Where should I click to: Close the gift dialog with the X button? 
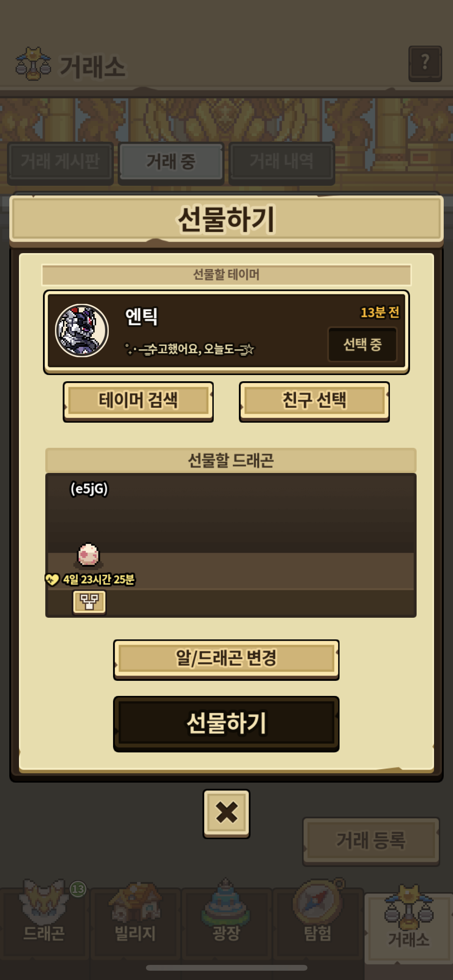coord(226,814)
